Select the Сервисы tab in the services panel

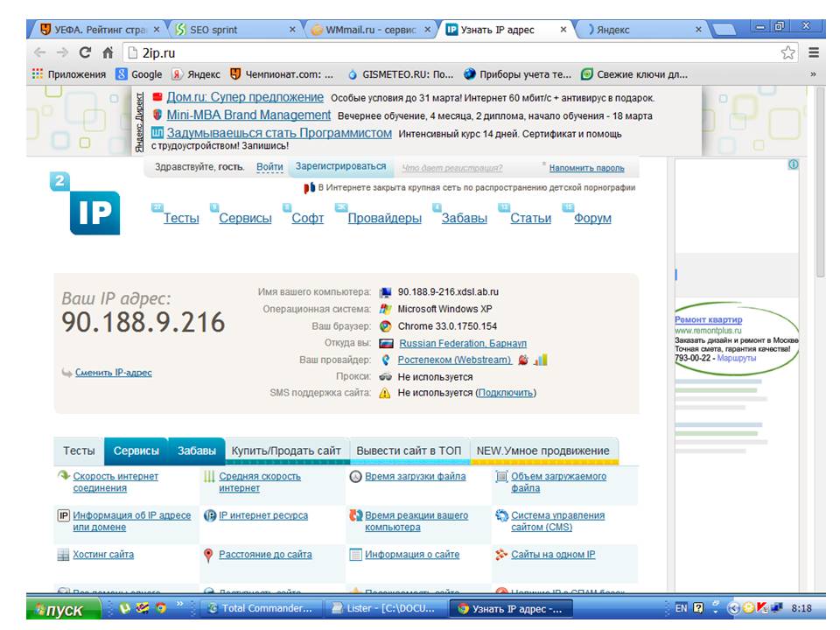point(136,451)
